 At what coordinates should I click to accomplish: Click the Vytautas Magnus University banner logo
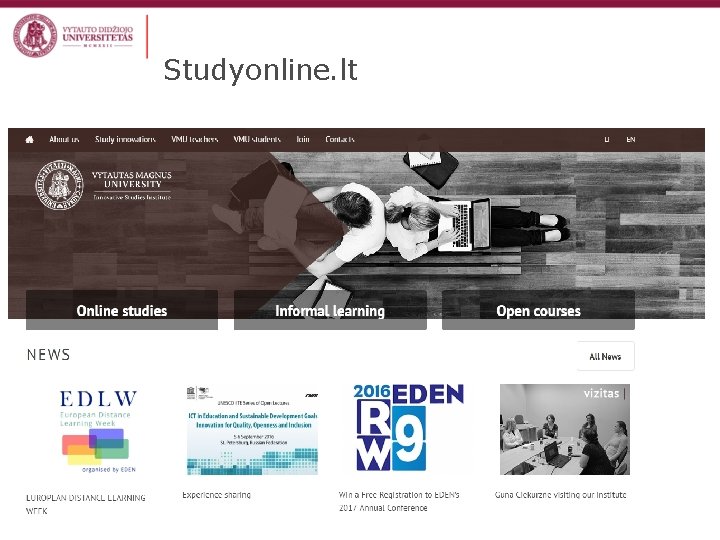[104, 185]
